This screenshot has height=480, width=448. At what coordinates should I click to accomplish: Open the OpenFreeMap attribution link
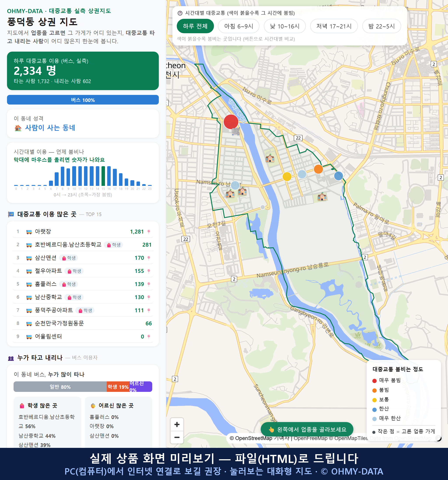pos(311,438)
